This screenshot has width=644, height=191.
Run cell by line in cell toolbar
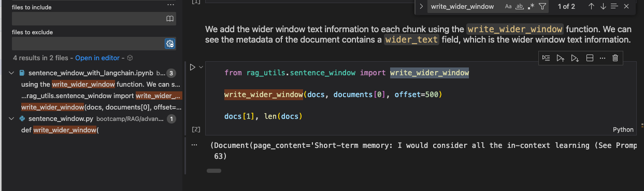pyautogui.click(x=546, y=58)
